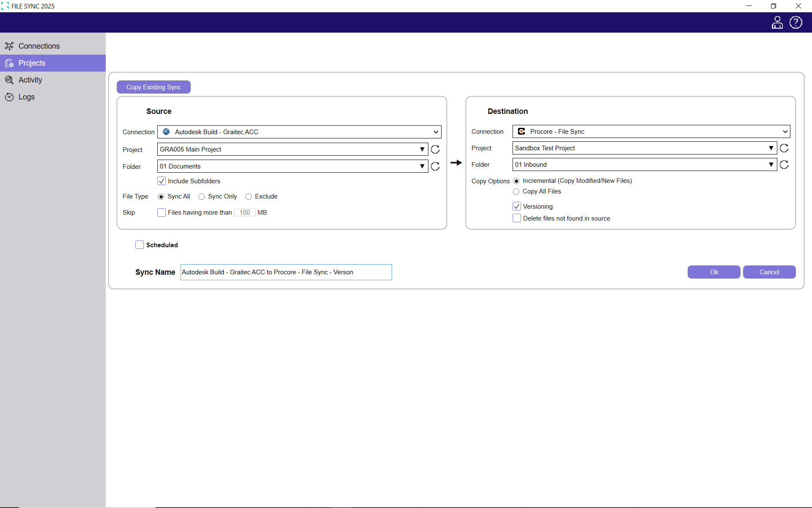The image size is (812, 508).
Task: Click the Logs sidebar icon
Action: 9,97
